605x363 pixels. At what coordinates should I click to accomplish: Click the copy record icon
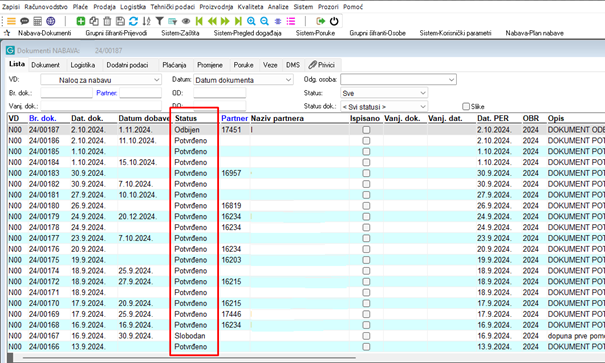(94, 21)
